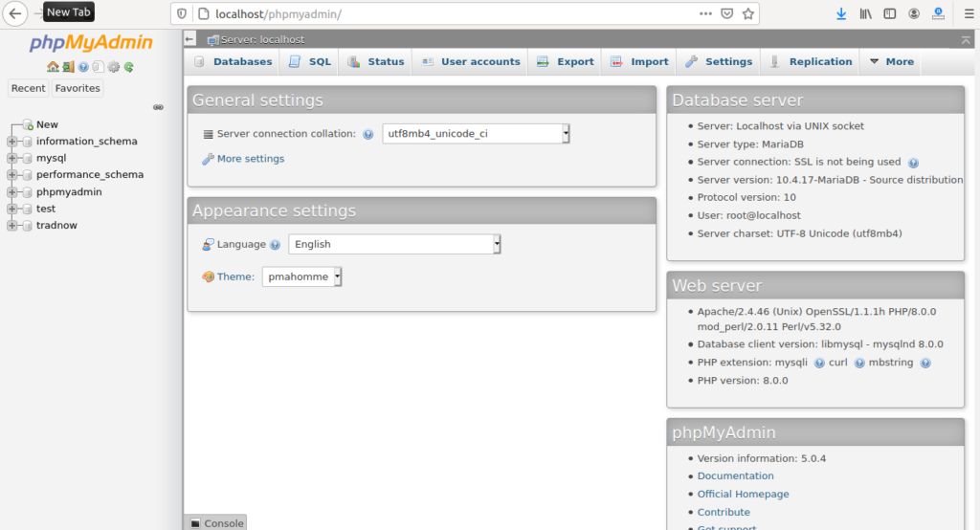Click the Favorites button

[x=78, y=88]
